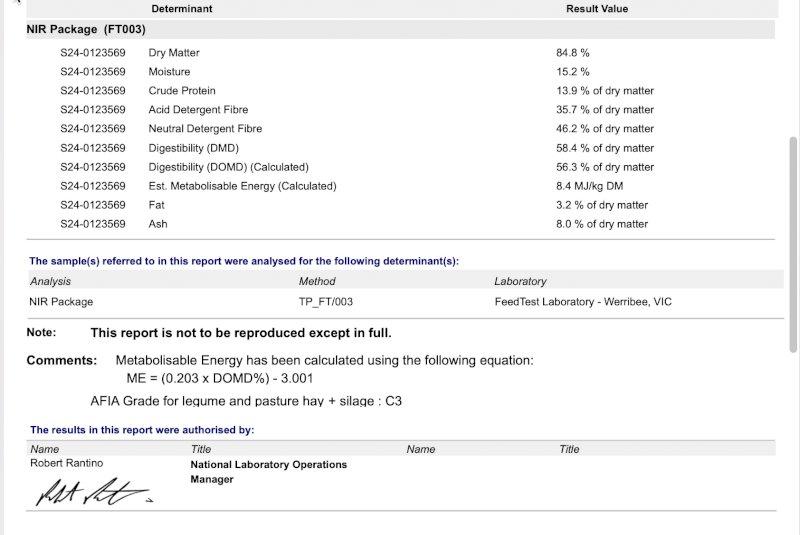Click the '58.4 % of dry matter' value
800x535 pixels.
[605, 148]
